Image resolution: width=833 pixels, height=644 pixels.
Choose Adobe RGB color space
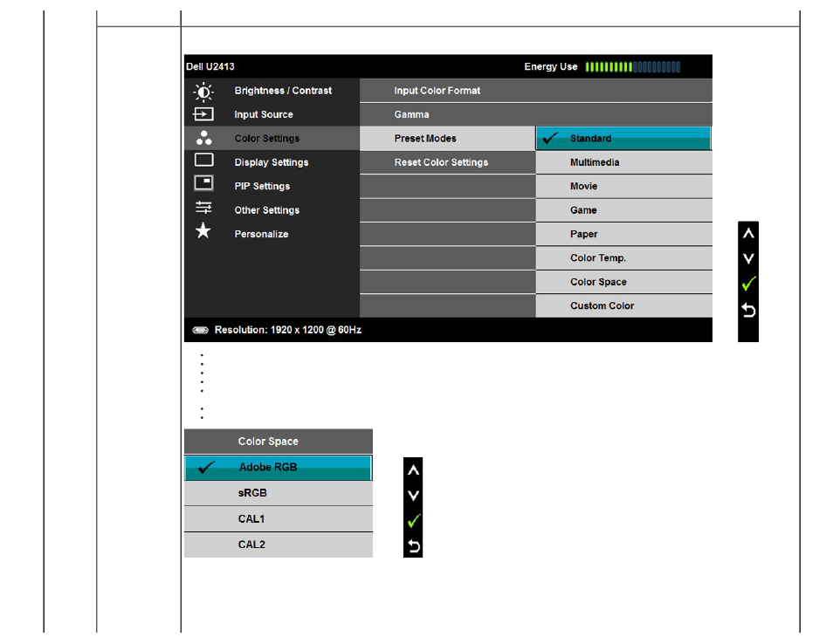point(278,467)
